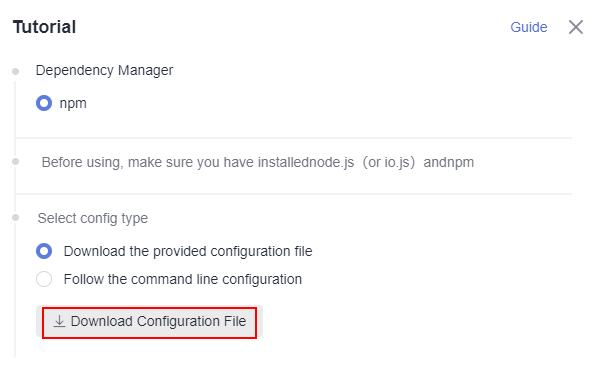Close the Tutorial panel
Screen dimensions: 604x391
(x=576, y=27)
